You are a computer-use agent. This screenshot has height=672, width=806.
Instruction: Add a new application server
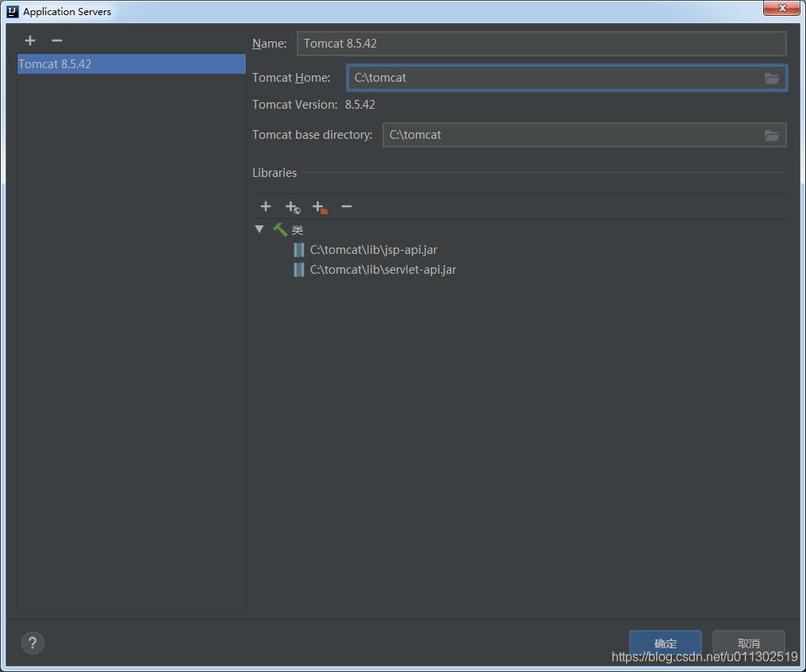[30, 40]
